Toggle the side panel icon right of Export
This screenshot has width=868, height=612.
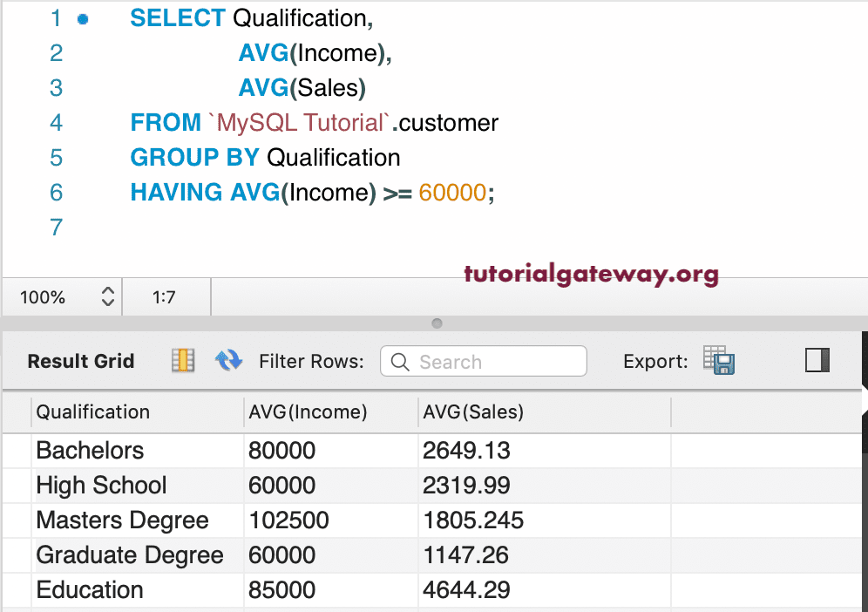(x=817, y=361)
